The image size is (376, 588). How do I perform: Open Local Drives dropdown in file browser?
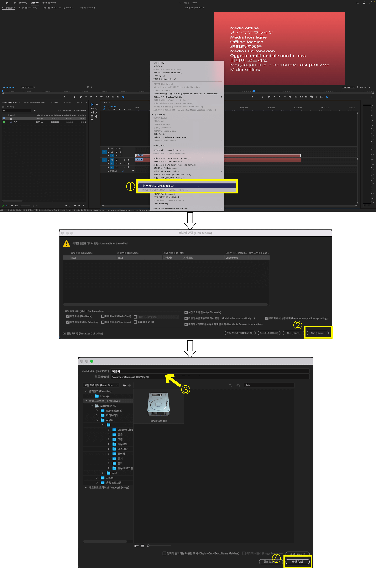tap(101, 385)
